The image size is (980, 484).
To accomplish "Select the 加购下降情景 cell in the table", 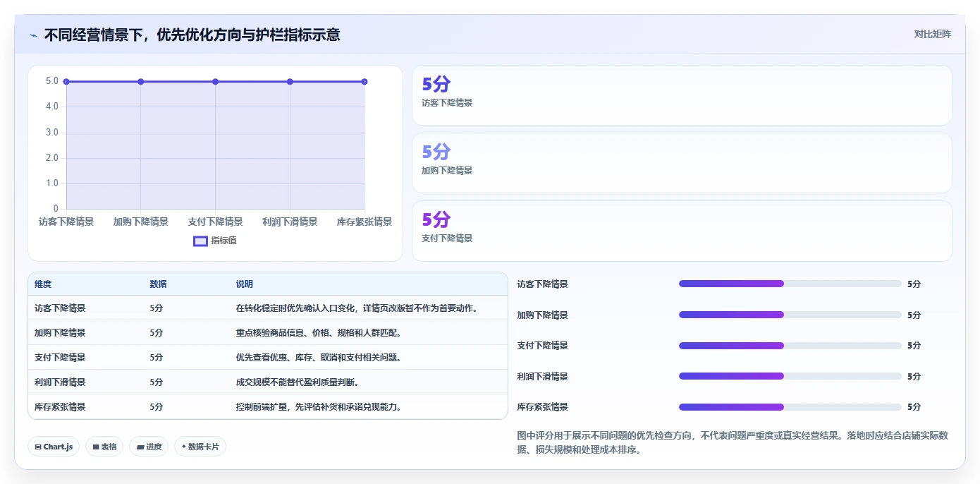I will click(x=60, y=333).
